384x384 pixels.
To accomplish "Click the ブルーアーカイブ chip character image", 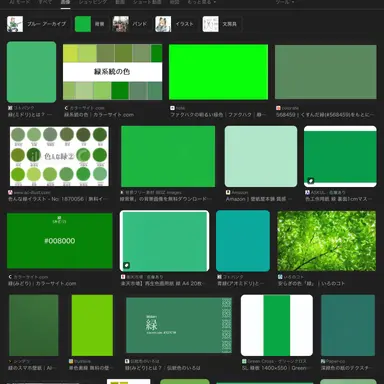I will pyautogui.click(x=15, y=24).
